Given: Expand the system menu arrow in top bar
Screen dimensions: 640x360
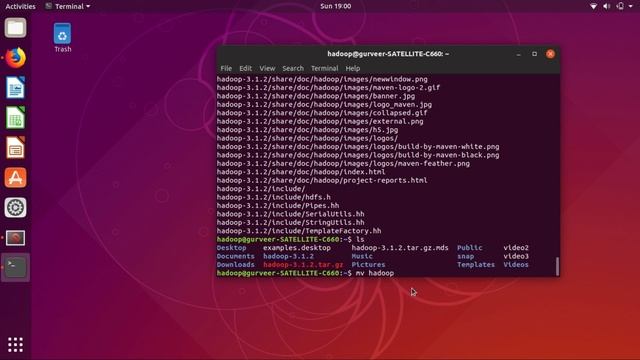Looking at the screenshot, I should point(631,6).
